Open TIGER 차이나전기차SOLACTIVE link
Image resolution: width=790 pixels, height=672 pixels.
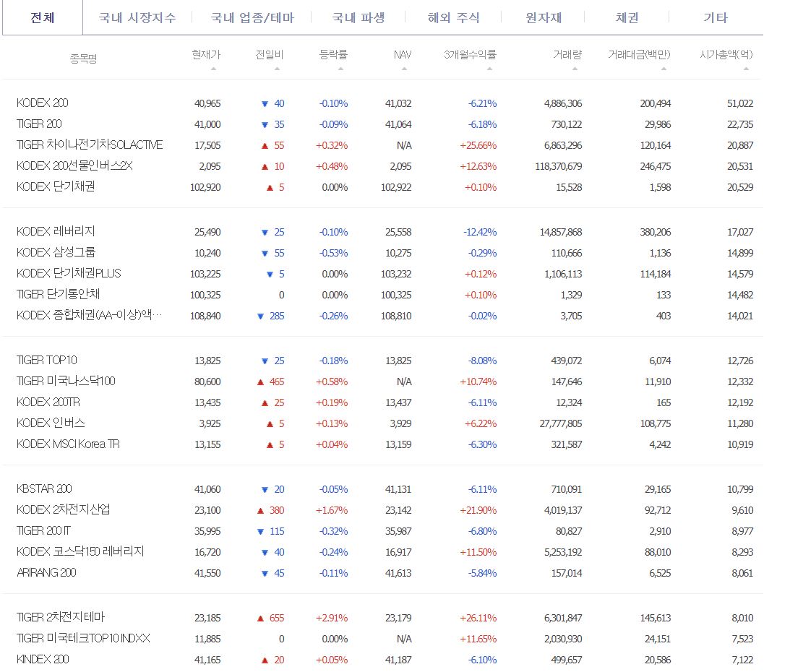pyautogui.click(x=90, y=145)
